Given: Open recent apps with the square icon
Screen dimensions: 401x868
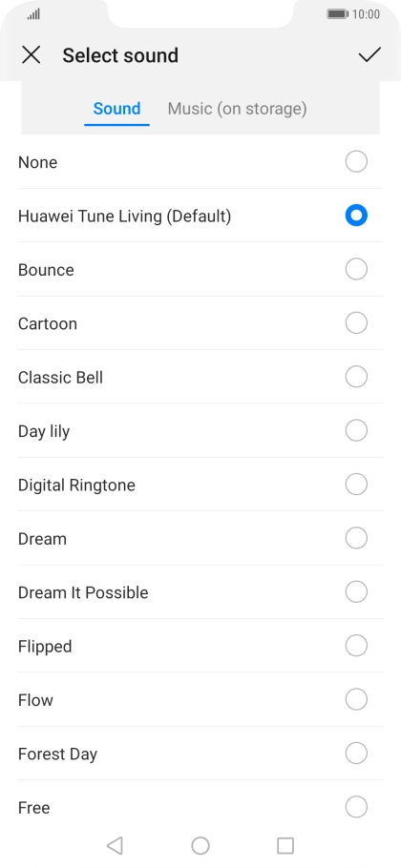Looking at the screenshot, I should pos(285,845).
